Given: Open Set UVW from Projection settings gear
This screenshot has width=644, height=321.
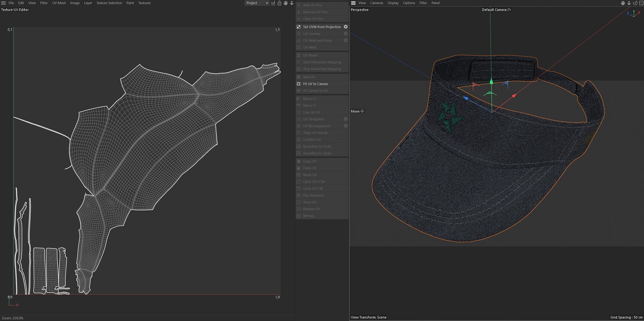Looking at the screenshot, I should tap(346, 27).
